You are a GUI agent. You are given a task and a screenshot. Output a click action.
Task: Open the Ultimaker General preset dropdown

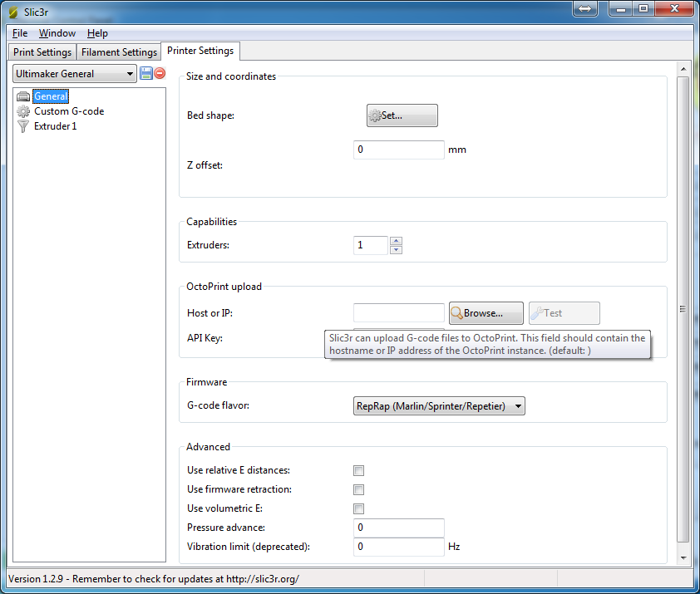(x=75, y=74)
